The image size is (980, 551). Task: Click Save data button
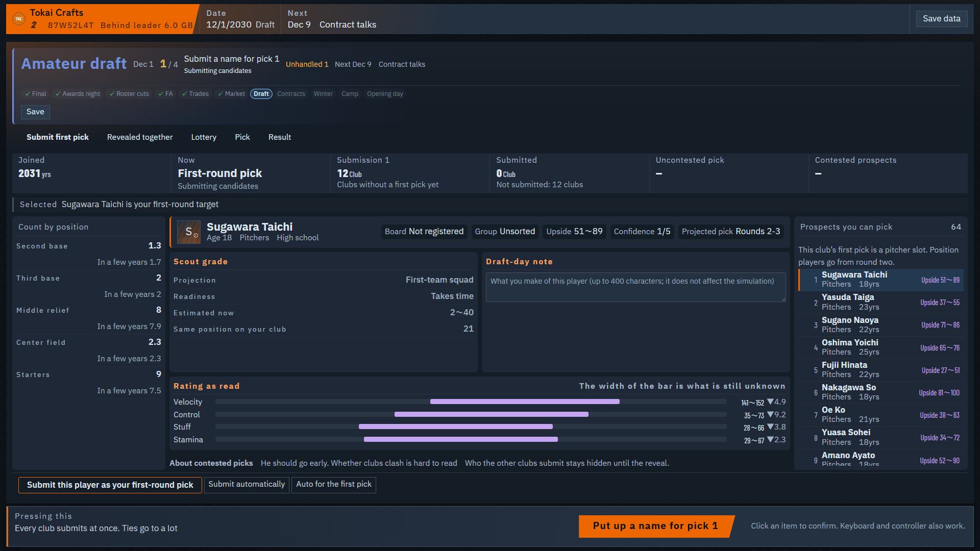tap(941, 19)
